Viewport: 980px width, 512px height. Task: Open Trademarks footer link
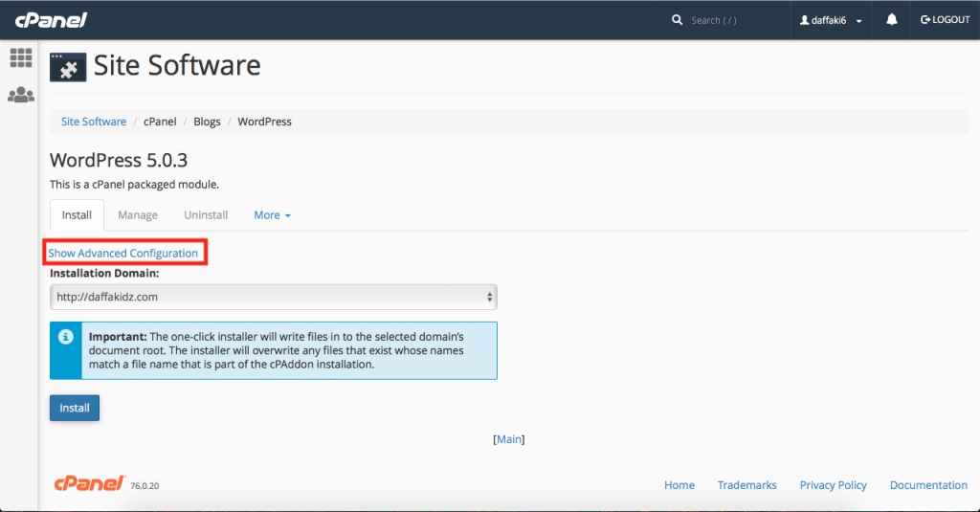click(746, 485)
